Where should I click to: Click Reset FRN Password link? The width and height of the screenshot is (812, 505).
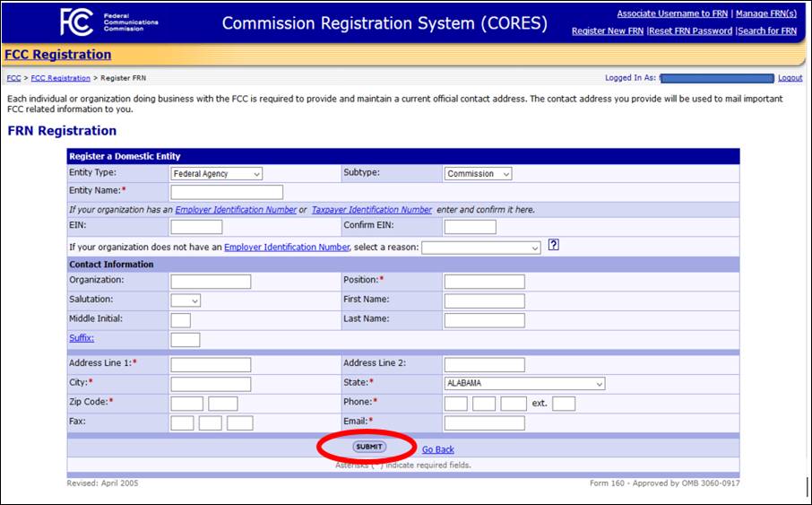pos(691,31)
